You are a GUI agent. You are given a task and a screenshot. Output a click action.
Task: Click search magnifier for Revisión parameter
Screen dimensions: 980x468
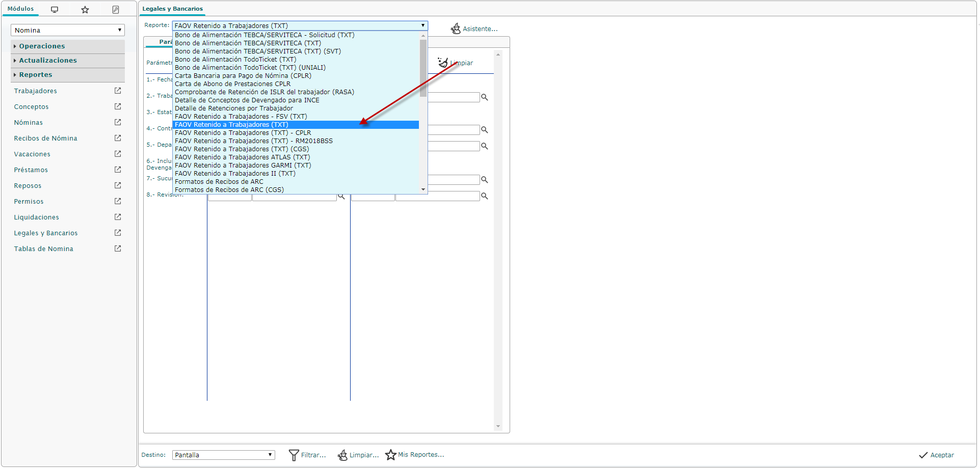tap(485, 196)
